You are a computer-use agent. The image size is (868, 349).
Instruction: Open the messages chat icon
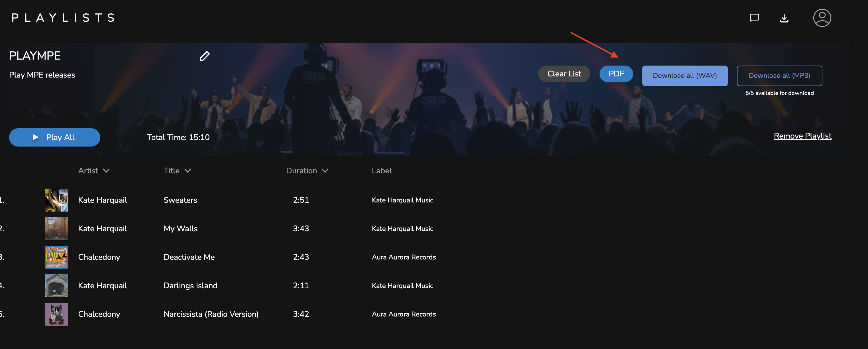point(754,17)
